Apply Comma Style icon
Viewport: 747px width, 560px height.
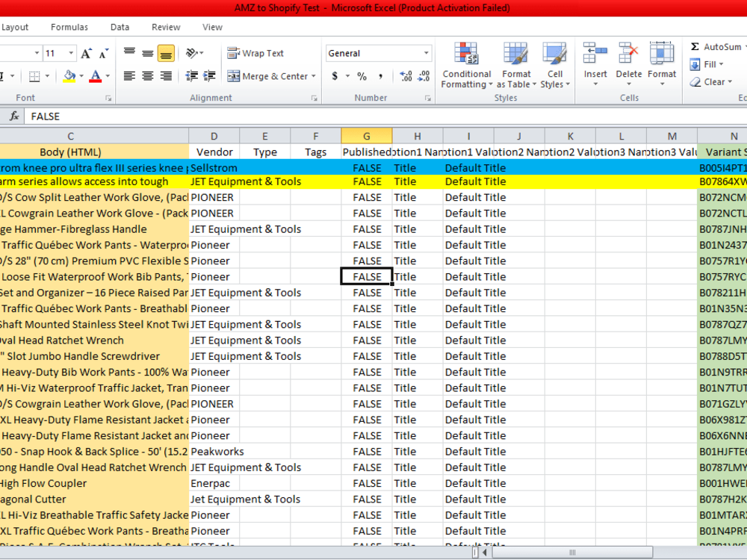coord(380,75)
